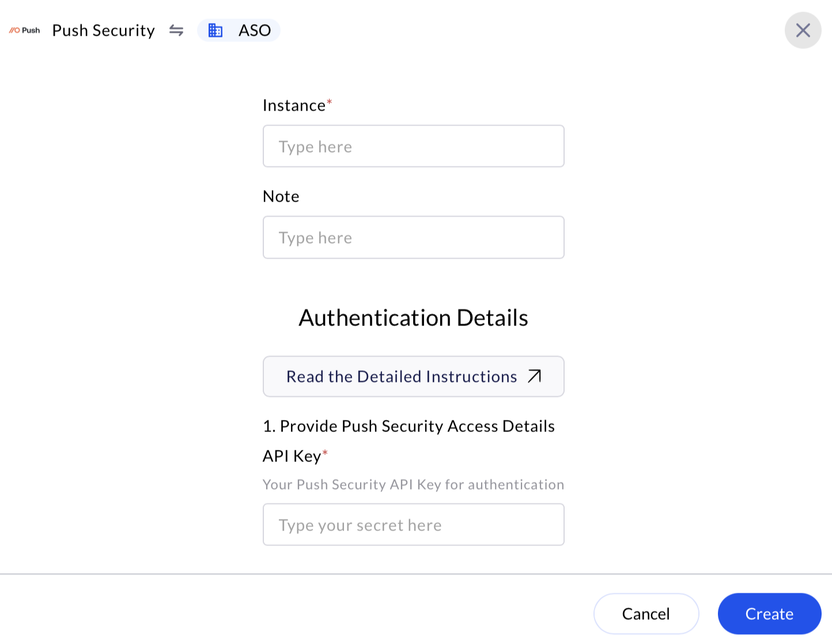This screenshot has width=832, height=644.
Task: Cancel the integration setup
Action: point(646,613)
